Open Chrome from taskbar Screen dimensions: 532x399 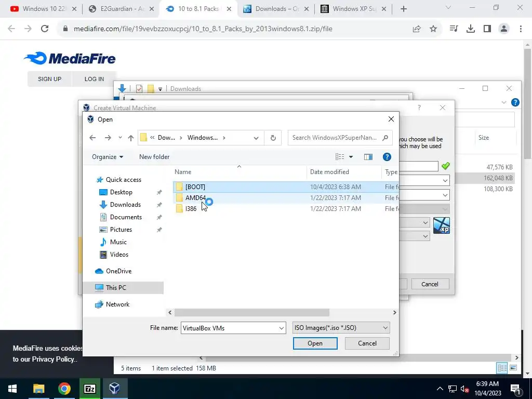64,389
